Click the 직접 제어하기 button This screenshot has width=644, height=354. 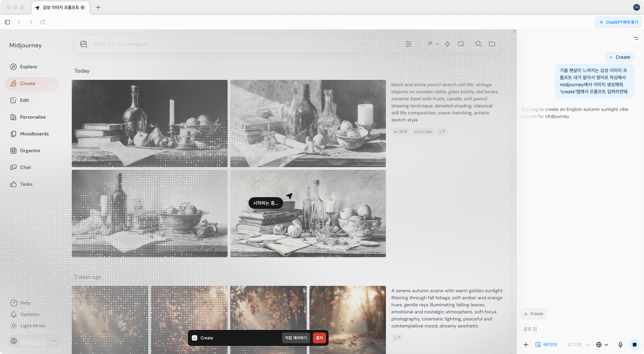tap(296, 338)
